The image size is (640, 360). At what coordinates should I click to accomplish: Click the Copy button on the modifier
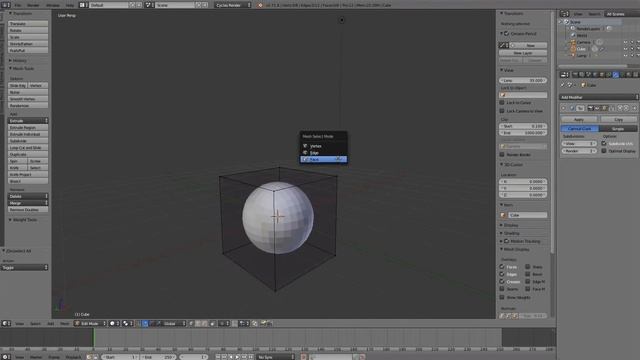click(618, 119)
